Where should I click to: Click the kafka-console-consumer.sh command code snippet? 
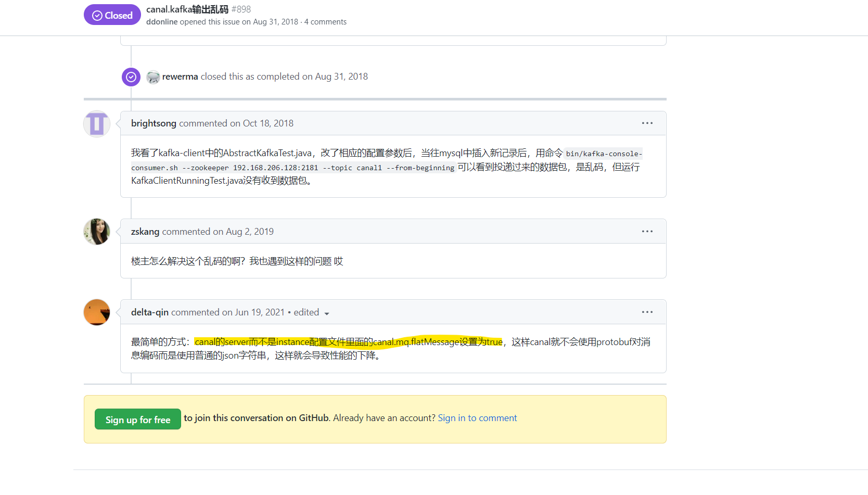click(x=387, y=160)
